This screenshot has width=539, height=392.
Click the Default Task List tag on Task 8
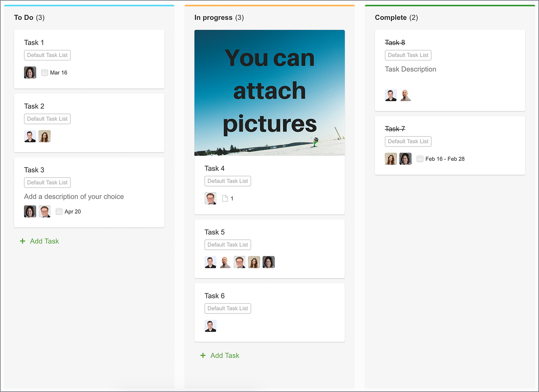pyautogui.click(x=408, y=55)
